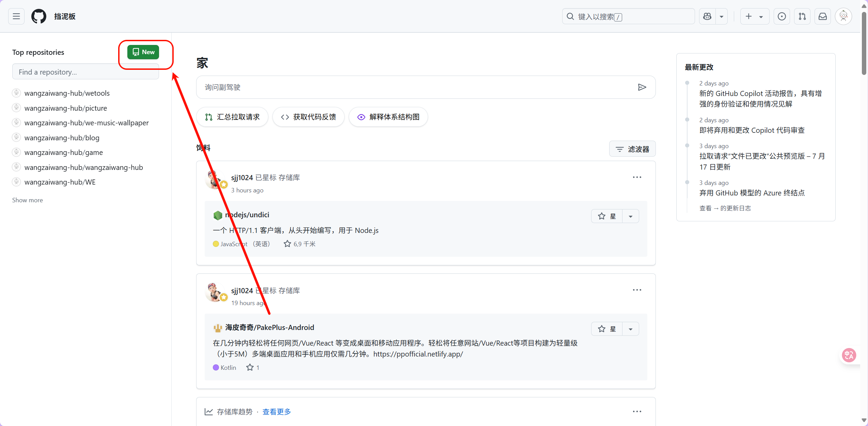Click 查看 → 的更新日志 link
Viewport: 868px width, 426px height.
point(725,208)
